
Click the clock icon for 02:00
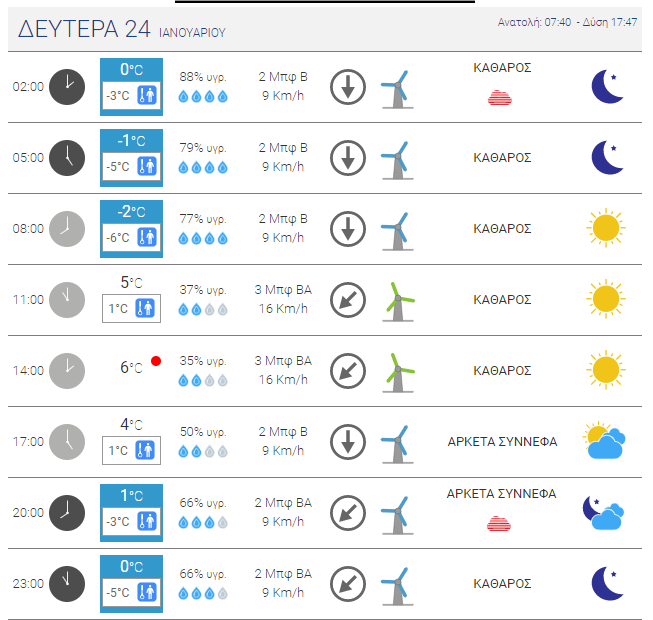(x=67, y=86)
